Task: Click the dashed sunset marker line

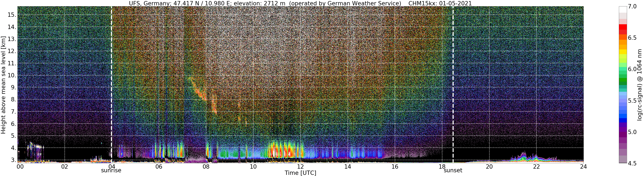Action: click(x=453, y=85)
